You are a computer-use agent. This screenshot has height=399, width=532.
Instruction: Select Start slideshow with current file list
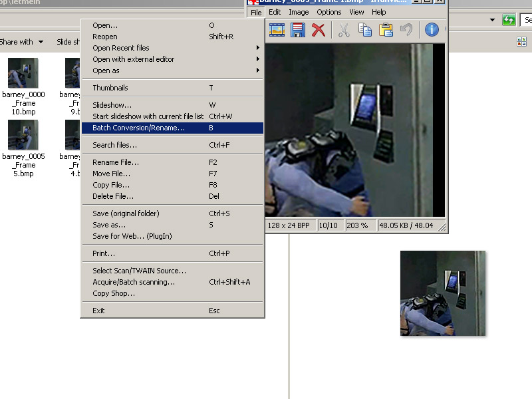tap(172, 116)
